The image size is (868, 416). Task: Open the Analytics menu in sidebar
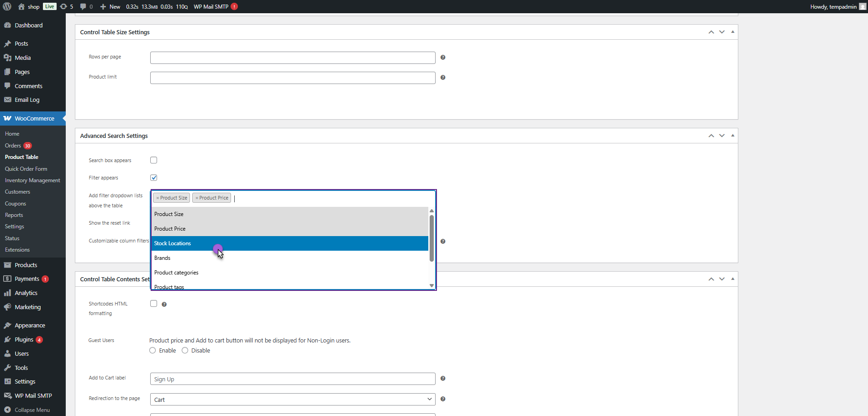coord(26,293)
